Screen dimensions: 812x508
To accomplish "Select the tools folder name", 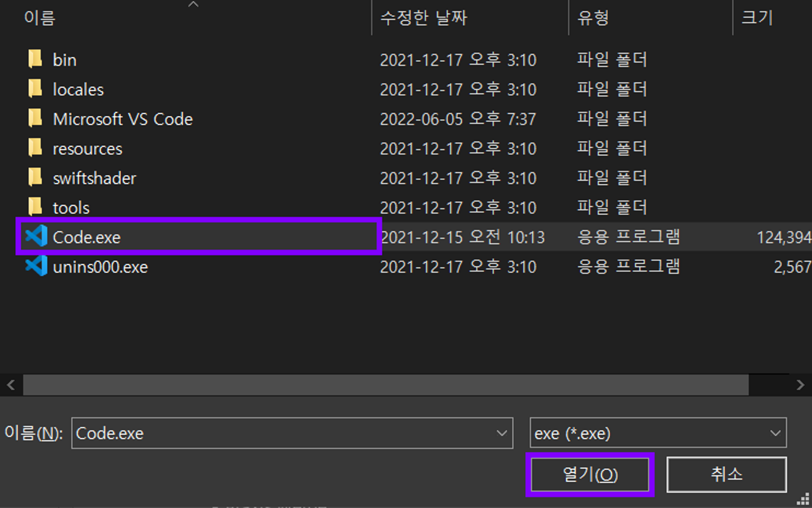I will pos(71,208).
